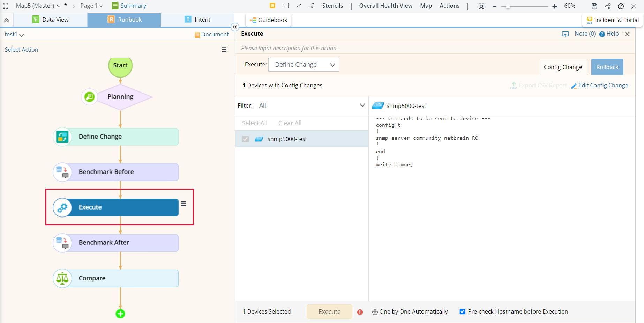Toggle the snmp5000-test device checkbox

click(245, 139)
